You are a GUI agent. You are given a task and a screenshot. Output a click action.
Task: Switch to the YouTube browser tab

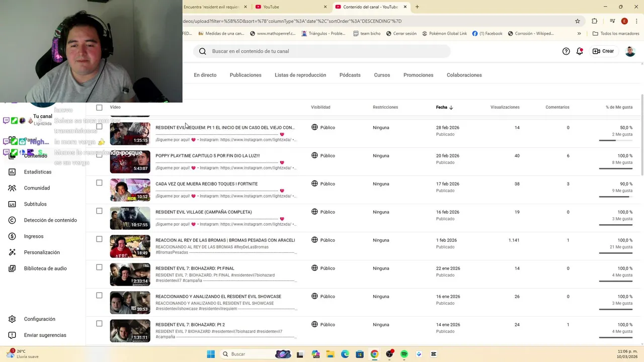[291, 7]
